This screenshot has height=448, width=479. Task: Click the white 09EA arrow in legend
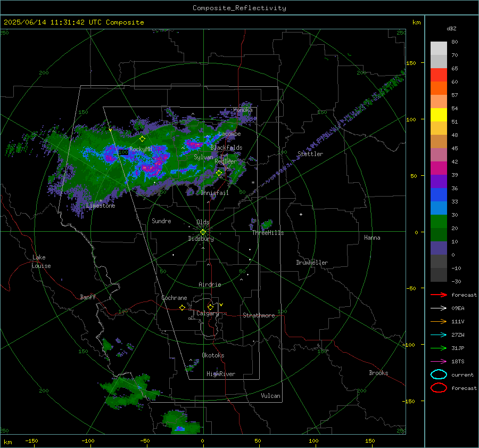(439, 308)
